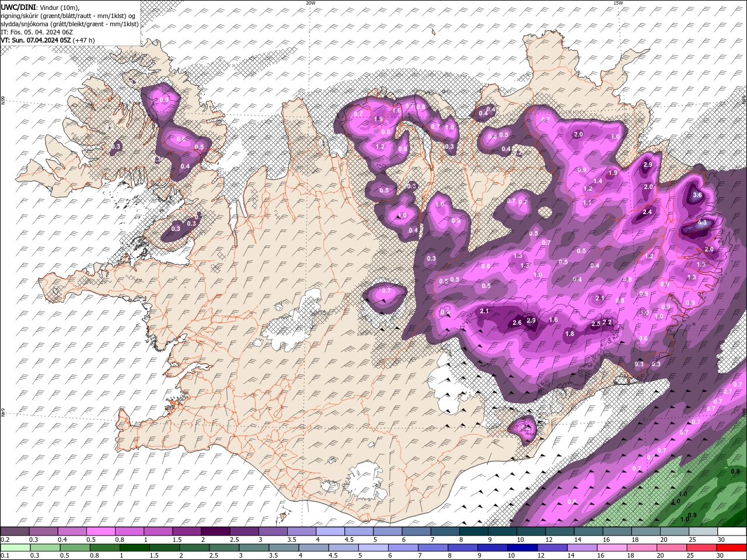The image size is (747, 560).
Task: Pick the 14 swatch in lower green legend
Action: pos(582,548)
